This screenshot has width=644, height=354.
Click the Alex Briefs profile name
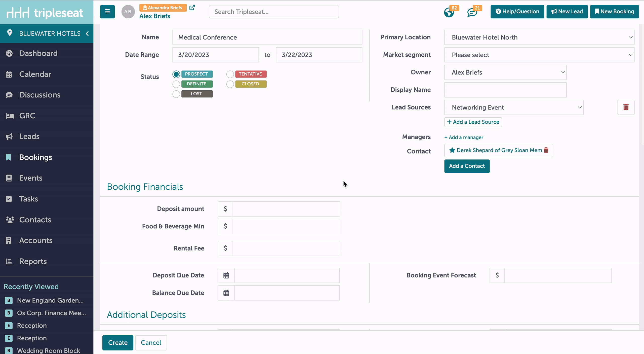pos(155,16)
